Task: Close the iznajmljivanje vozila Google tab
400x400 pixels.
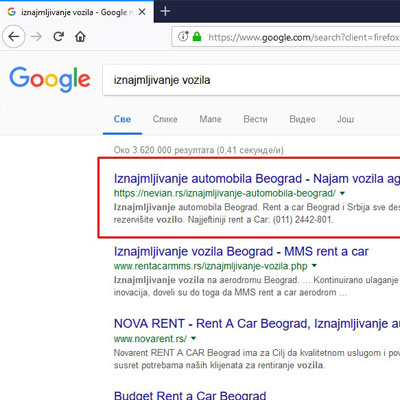Action: (142, 12)
